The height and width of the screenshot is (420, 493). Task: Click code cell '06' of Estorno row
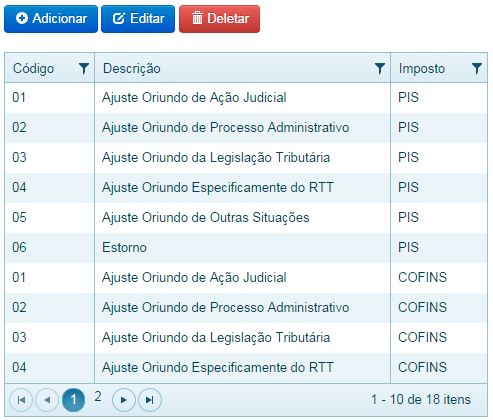point(50,248)
